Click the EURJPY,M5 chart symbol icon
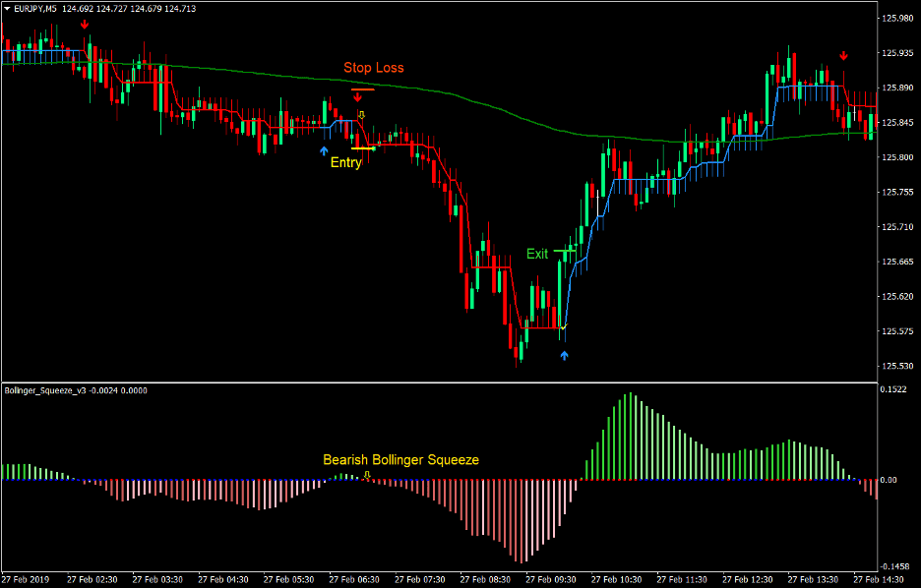The height and width of the screenshot is (588, 921). (x=8, y=8)
